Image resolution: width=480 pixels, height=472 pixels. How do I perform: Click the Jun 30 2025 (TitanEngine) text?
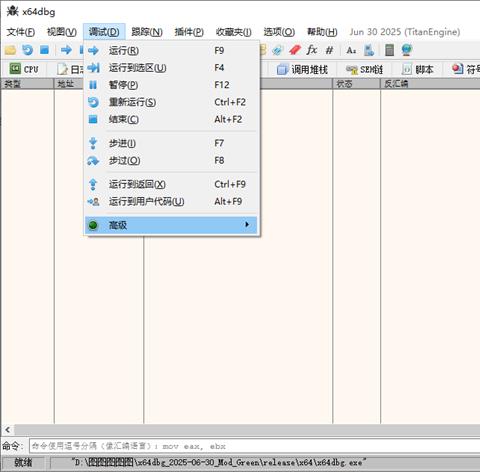pos(405,32)
